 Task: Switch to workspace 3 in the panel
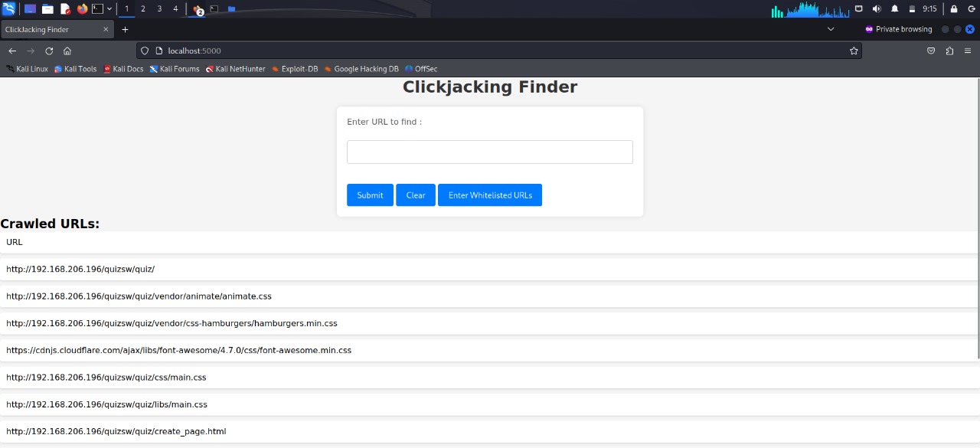(x=159, y=9)
